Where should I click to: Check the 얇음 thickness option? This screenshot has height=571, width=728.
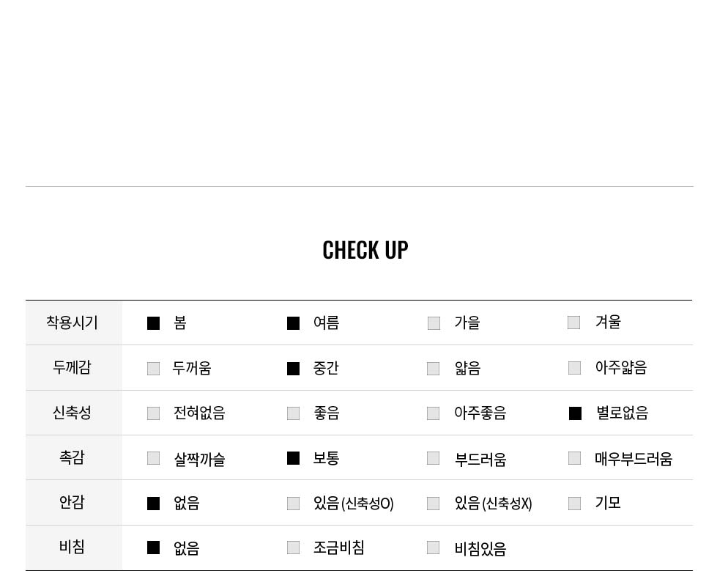(x=433, y=369)
